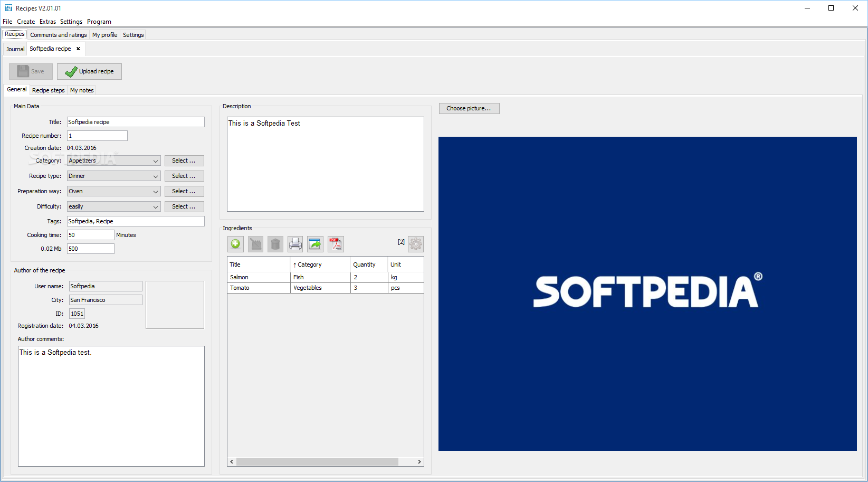Sort ingredients by Quantity column header
This screenshot has height=482, width=868.
pyautogui.click(x=369, y=264)
